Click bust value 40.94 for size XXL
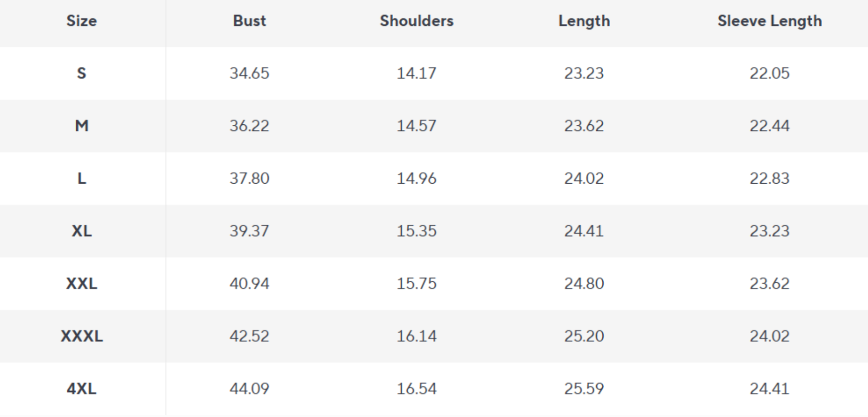 pyautogui.click(x=249, y=284)
